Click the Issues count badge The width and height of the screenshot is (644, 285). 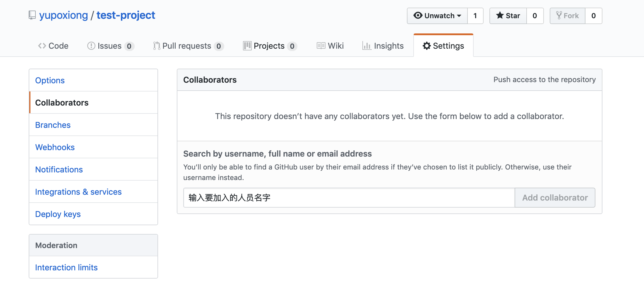pyautogui.click(x=129, y=46)
